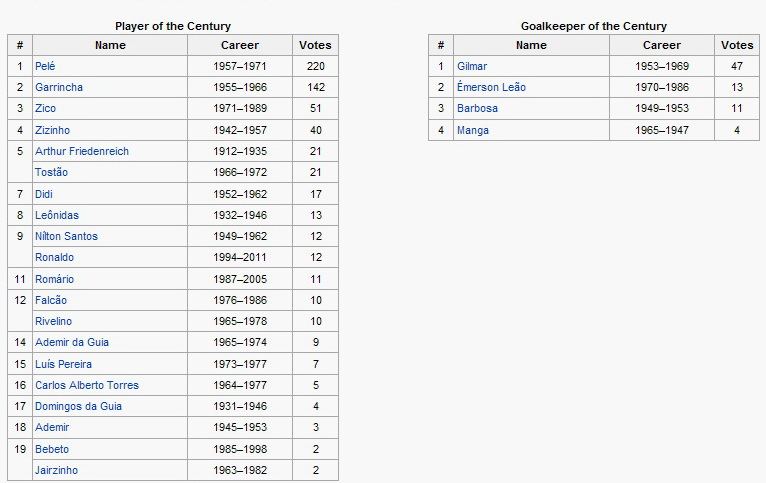The height and width of the screenshot is (483, 766).
Task: Open Carlos Alberto Torres link
Action: click(x=87, y=385)
